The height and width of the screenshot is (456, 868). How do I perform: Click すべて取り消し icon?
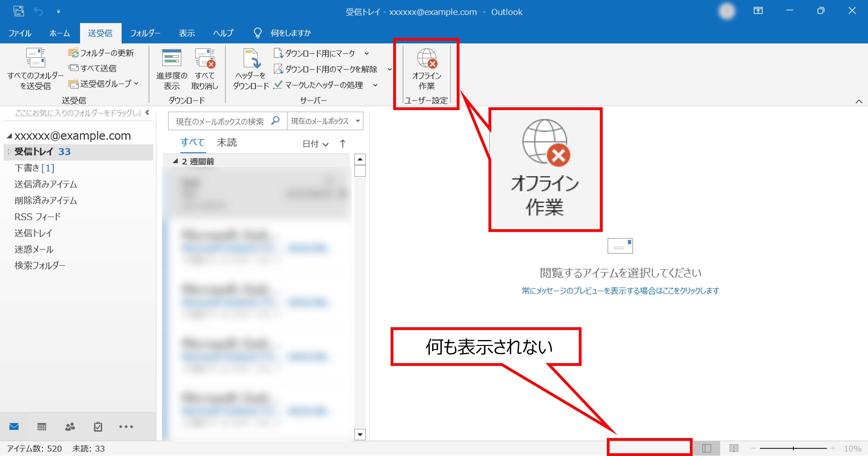coord(205,58)
